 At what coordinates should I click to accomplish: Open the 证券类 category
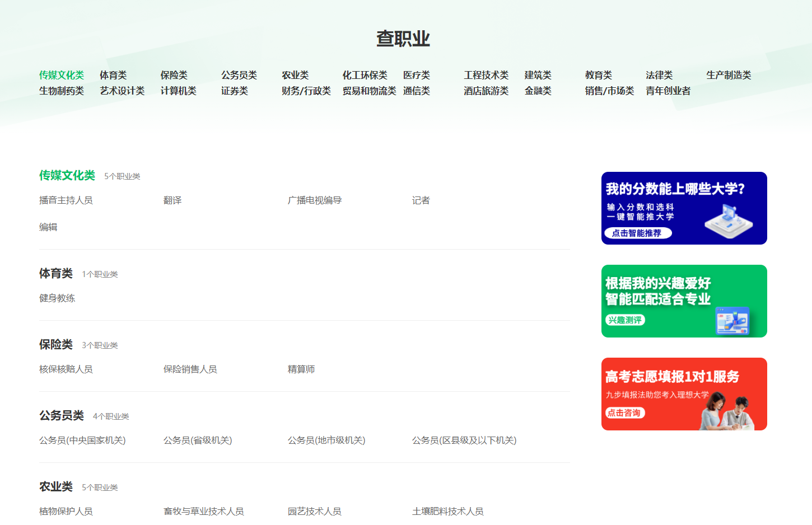[235, 91]
